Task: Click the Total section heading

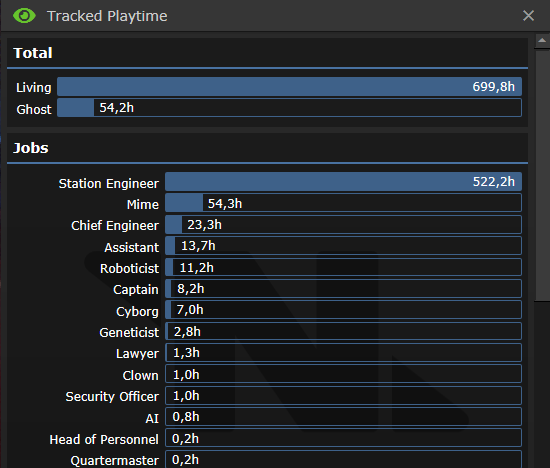Action: (33, 53)
